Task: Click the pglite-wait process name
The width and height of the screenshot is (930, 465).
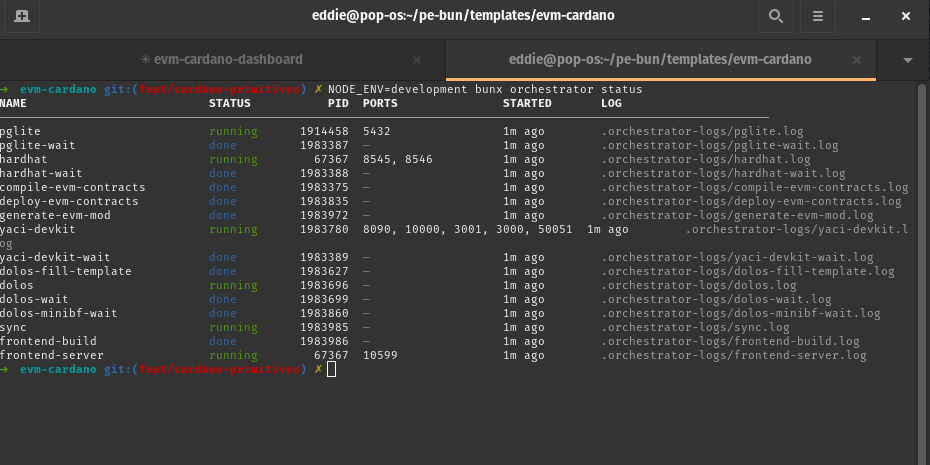Action: [37, 145]
